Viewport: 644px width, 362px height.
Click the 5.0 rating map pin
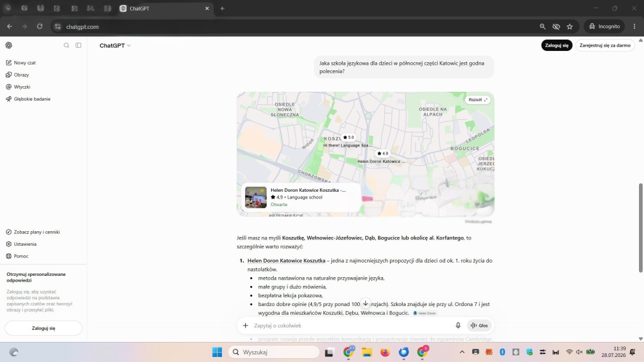point(348,137)
